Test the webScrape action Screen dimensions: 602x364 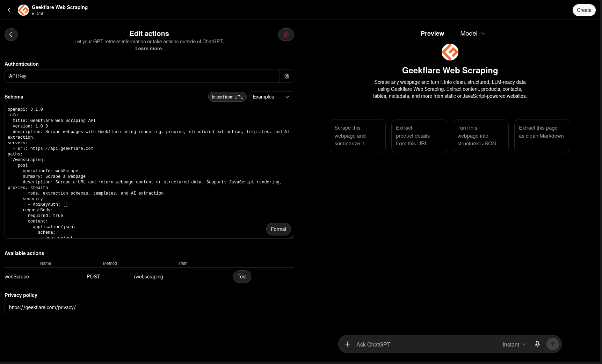(x=242, y=277)
